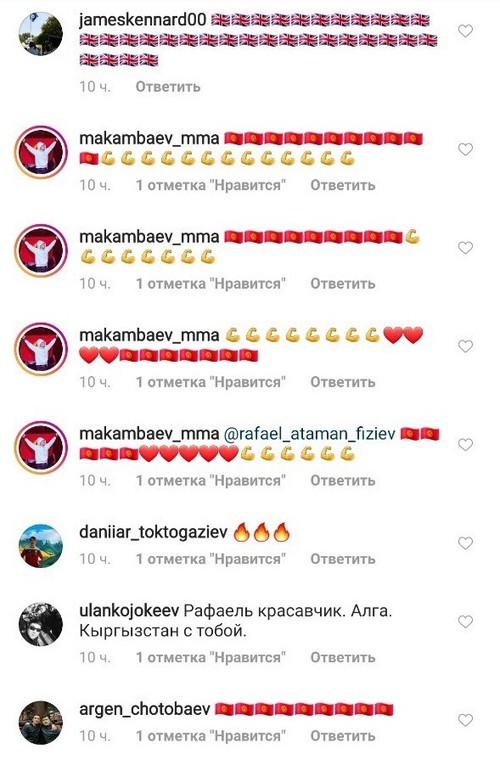Screen dimensions: 500x765
Task: Open jameskennard00's profile picture
Action: (41, 33)
